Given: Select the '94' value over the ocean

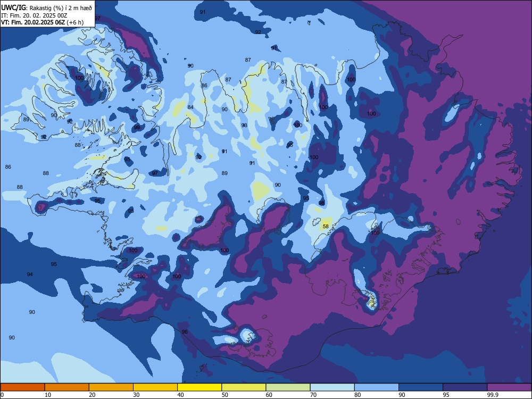Looking at the screenshot, I should 30,274.
